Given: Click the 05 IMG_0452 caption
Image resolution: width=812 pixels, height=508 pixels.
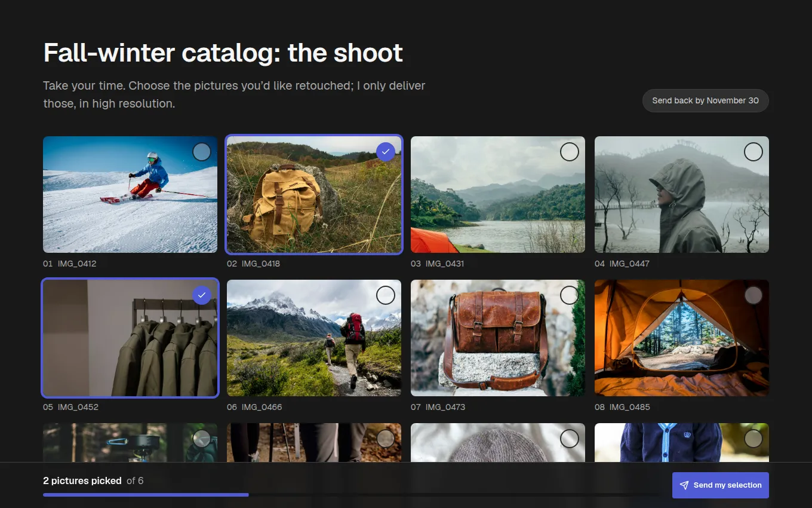Looking at the screenshot, I should click(70, 407).
